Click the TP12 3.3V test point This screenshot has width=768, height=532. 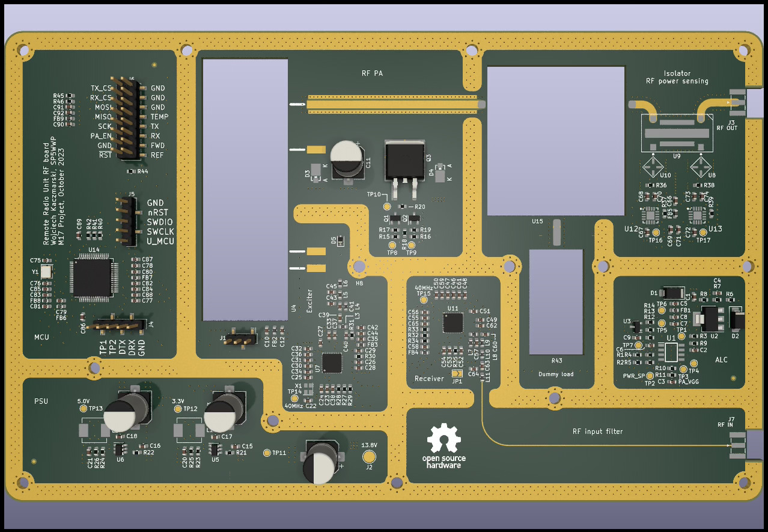tap(177, 409)
